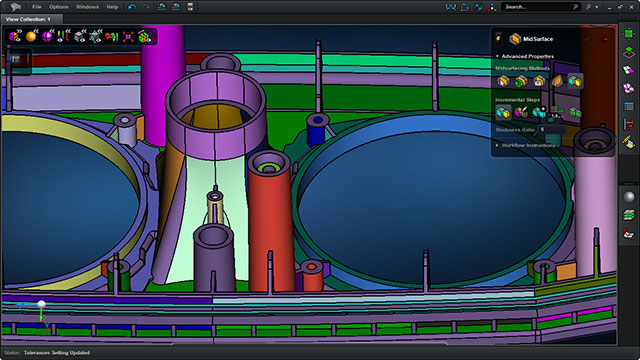Open the Help menu
640x360 pixels.
112,7
